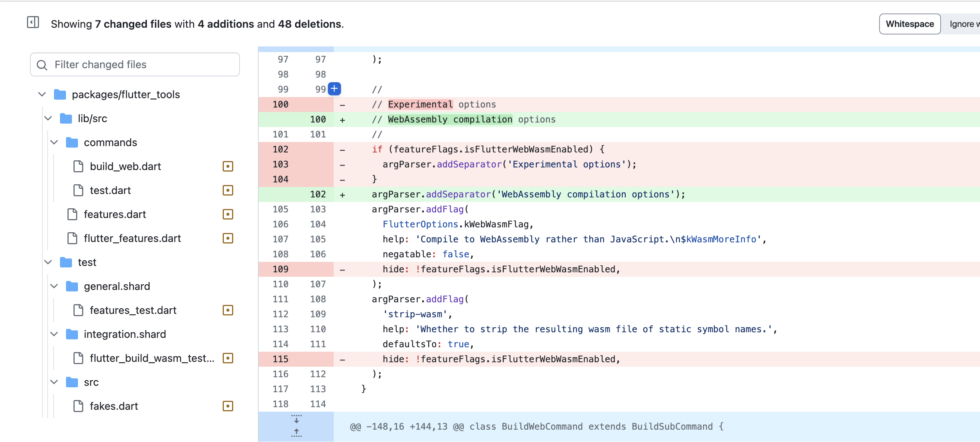Click the folder icon for integration.shard
This screenshot has height=442, width=980.
72,334
